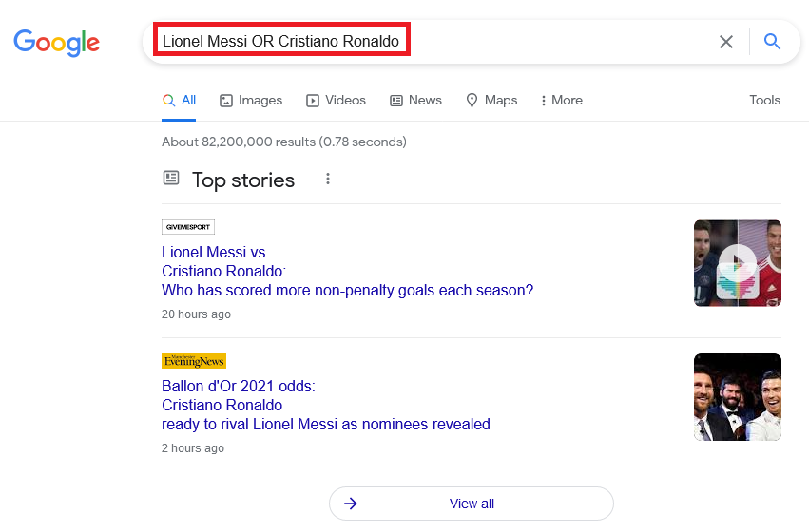Select the All results tab

pos(179,100)
